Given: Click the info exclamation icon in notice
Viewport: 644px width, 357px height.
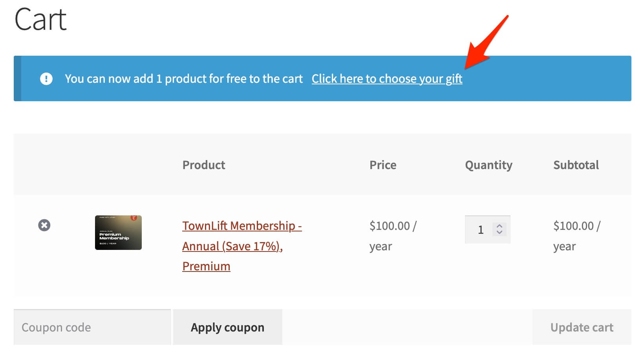Looking at the screenshot, I should (46, 79).
